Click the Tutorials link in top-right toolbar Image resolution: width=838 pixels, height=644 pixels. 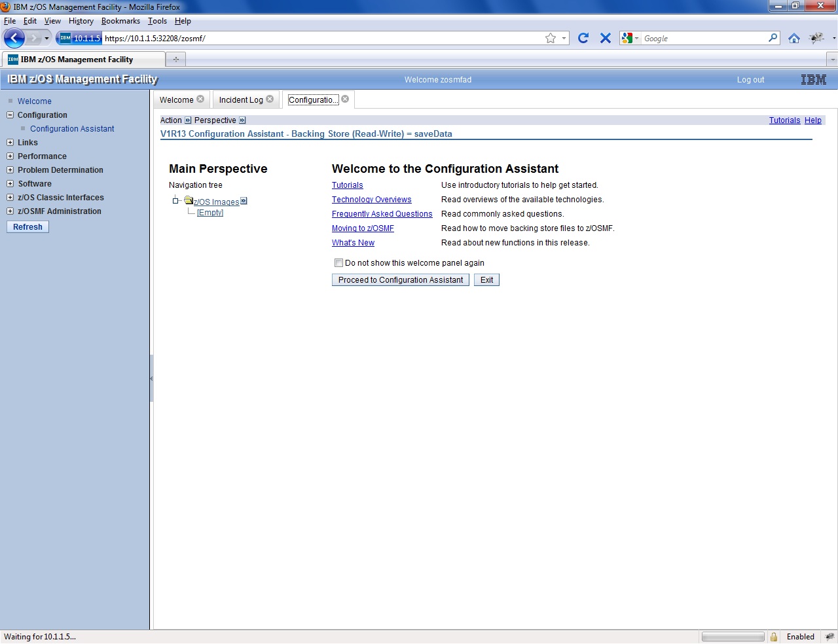tap(784, 120)
